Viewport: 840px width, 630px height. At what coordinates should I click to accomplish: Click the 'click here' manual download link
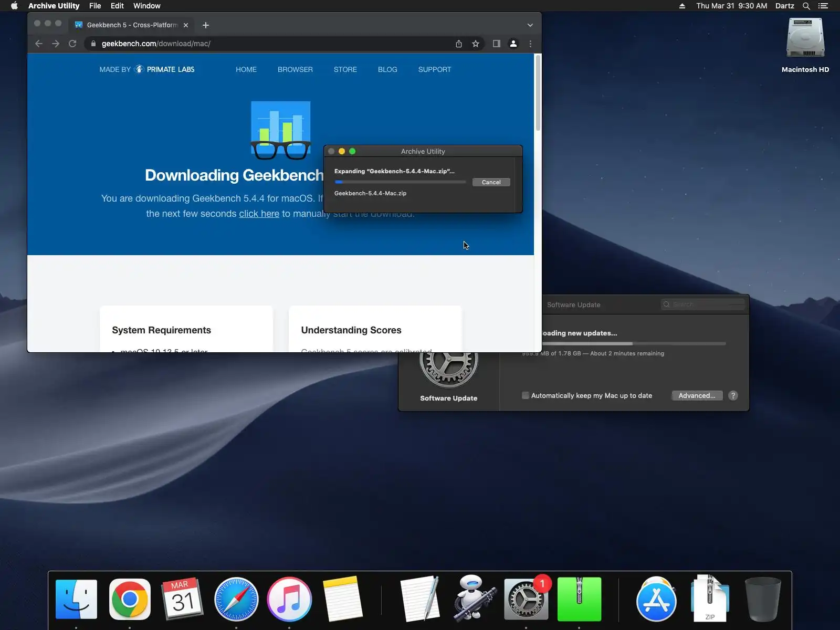[259, 214]
